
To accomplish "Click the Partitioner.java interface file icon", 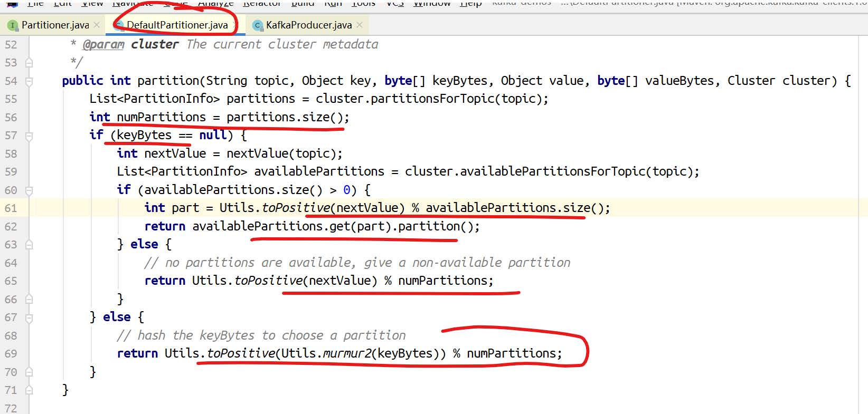I will (13, 25).
